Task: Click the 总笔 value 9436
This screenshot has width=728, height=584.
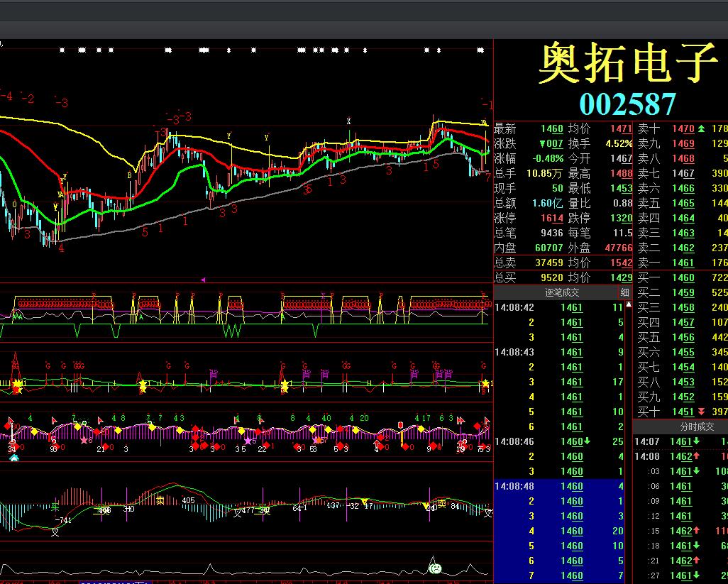Action: point(552,233)
